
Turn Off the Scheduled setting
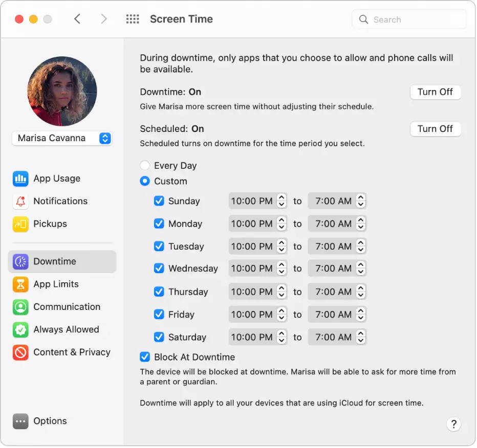[x=435, y=129]
